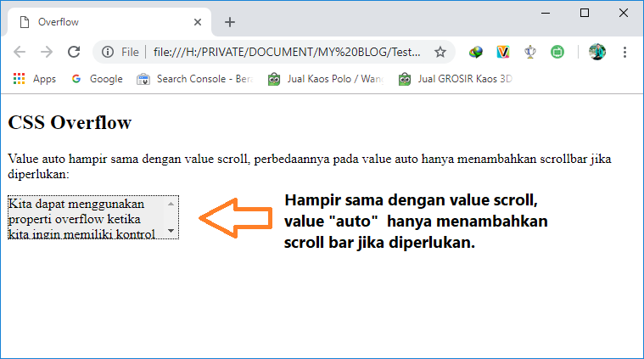Viewport: 644px width, 359px height.
Task: Open the Chrome three-dot menu
Action: pos(624,52)
